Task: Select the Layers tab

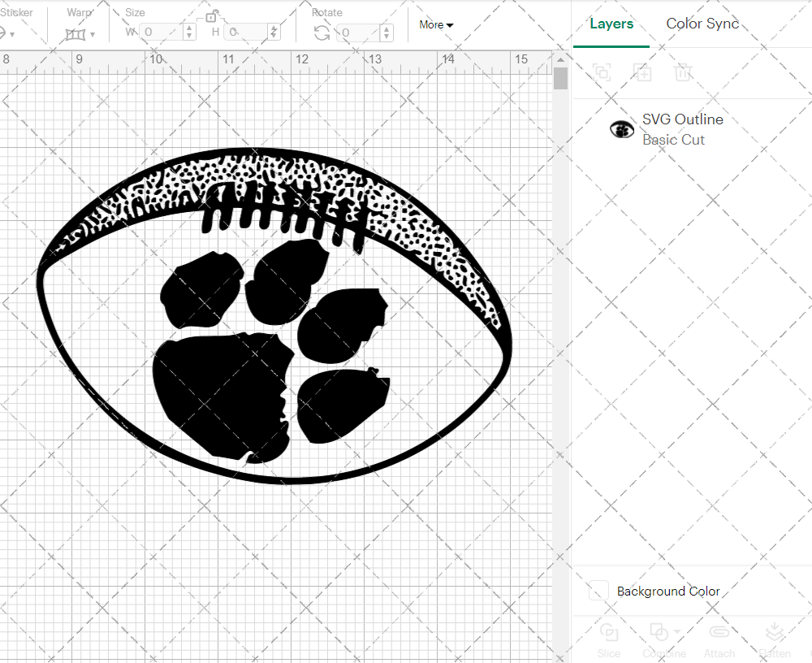Action: [x=611, y=24]
